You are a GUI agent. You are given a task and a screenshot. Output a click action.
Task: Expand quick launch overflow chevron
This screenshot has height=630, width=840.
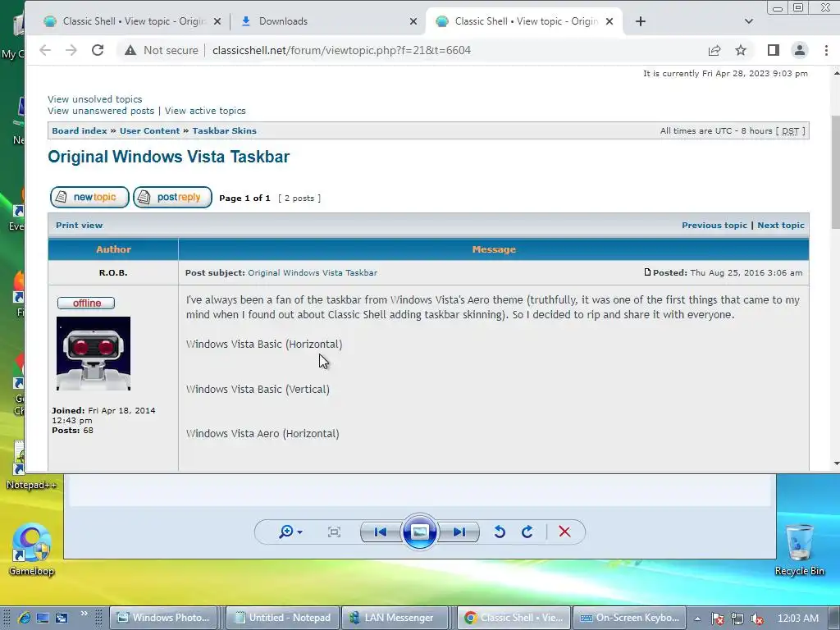[x=84, y=614]
